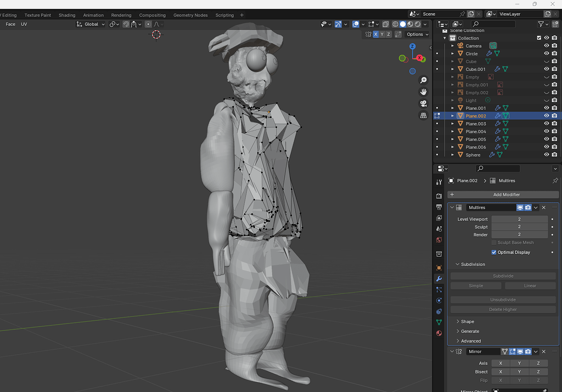
Task: Open the pivot point dropdown
Action: 114,24
